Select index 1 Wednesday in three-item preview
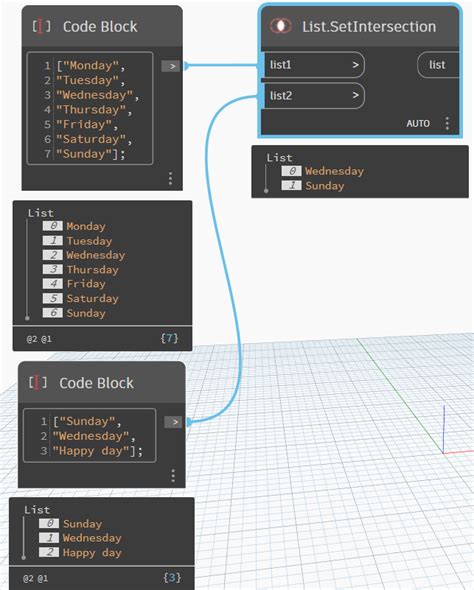The height and width of the screenshot is (590, 474). pos(81,538)
